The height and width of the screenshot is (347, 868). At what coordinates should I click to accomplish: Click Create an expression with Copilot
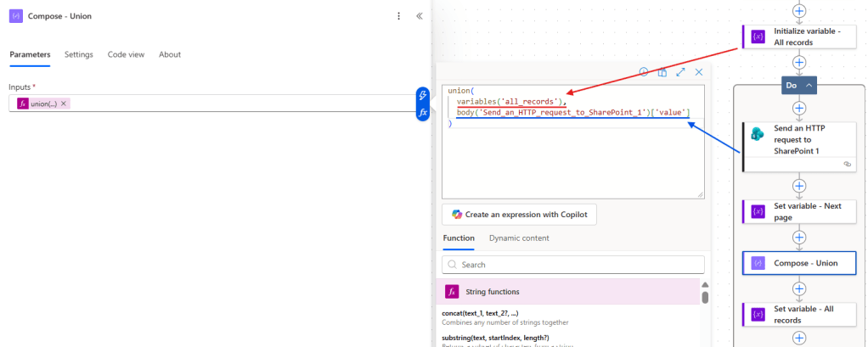point(519,215)
